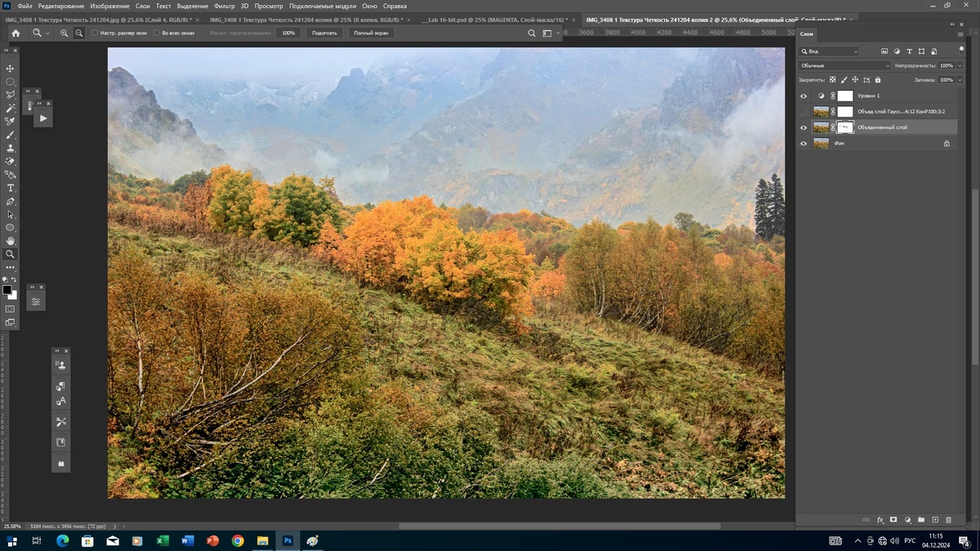Viewport: 980px width, 551px height.
Task: Open the Заливка slider dropdown arrow
Action: [x=960, y=80]
